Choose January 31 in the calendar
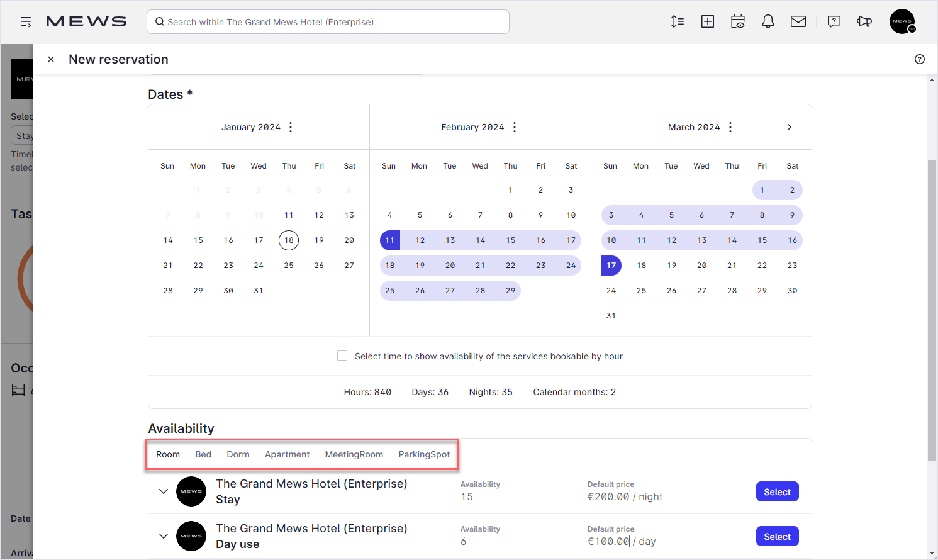This screenshot has width=938, height=560. [259, 291]
